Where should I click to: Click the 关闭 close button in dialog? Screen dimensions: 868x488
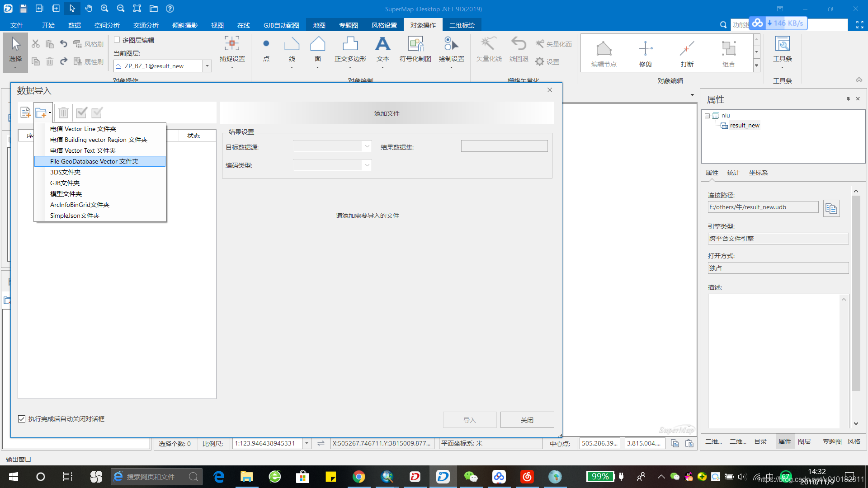click(527, 420)
